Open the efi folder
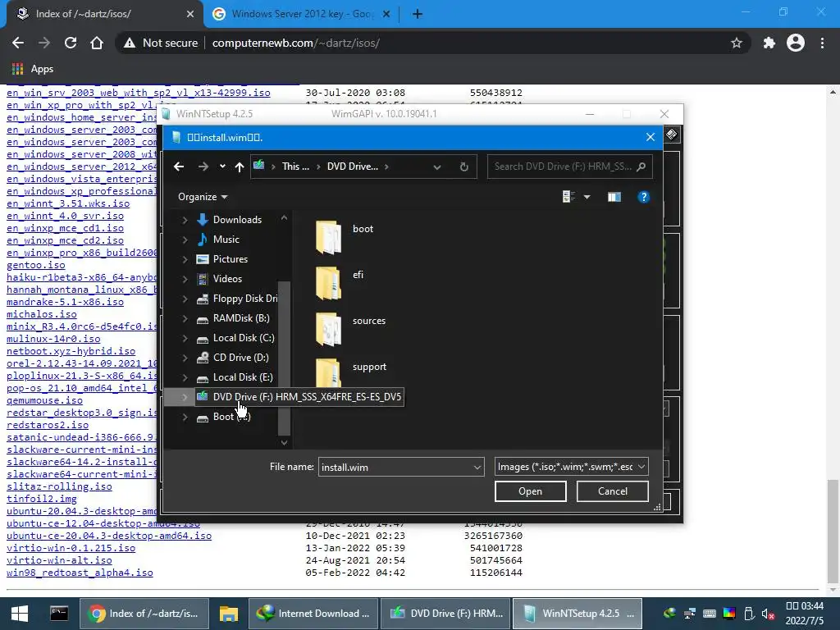Viewport: 840px width, 630px height. [340, 282]
